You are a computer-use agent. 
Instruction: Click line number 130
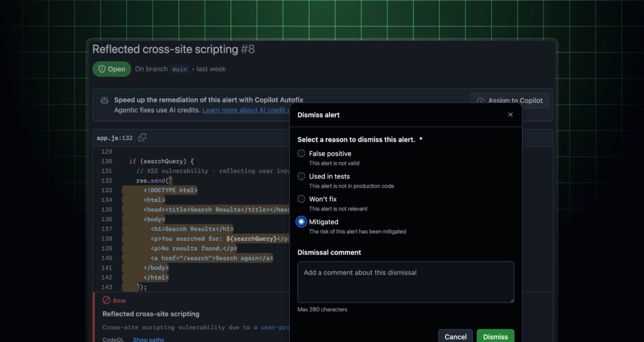pyautogui.click(x=107, y=161)
